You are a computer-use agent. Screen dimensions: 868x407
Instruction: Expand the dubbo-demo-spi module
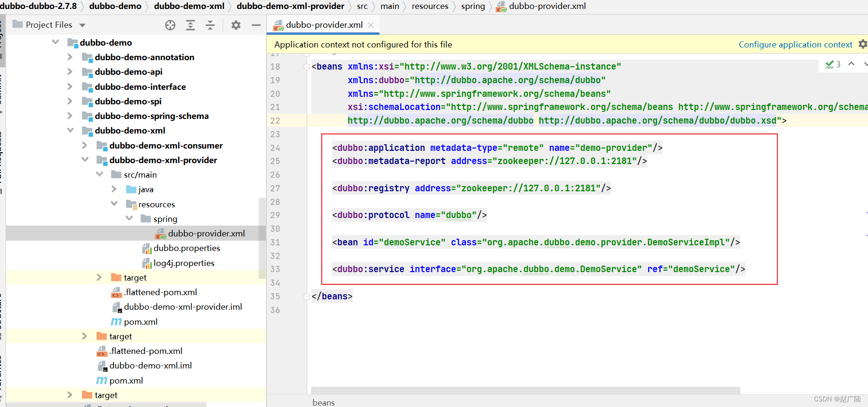tap(70, 101)
